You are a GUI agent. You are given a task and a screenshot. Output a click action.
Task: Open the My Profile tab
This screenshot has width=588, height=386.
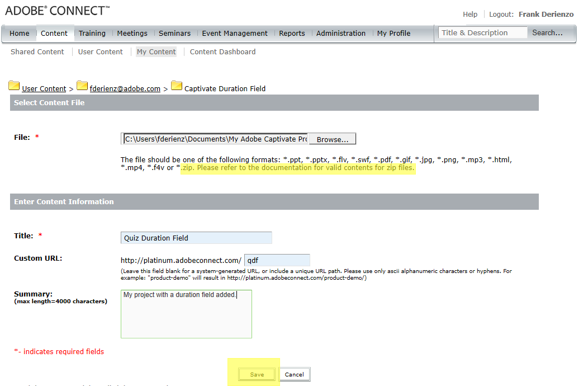point(393,34)
